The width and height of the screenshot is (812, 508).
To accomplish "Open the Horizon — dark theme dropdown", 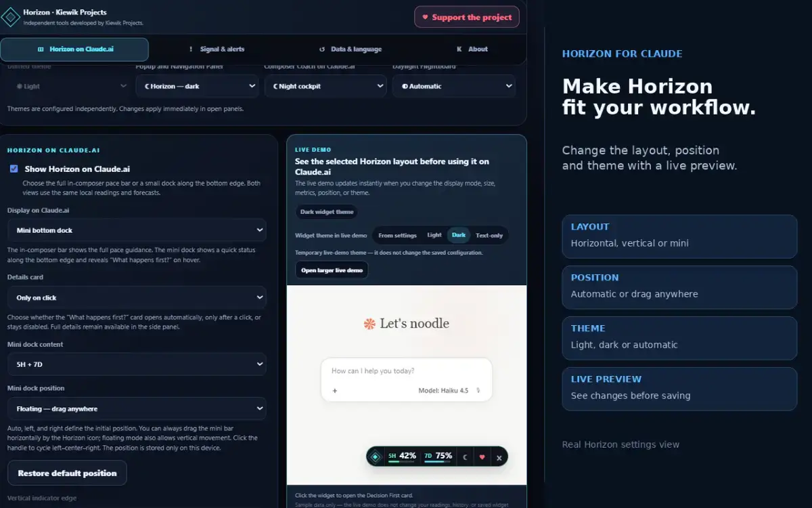I will coord(197,86).
